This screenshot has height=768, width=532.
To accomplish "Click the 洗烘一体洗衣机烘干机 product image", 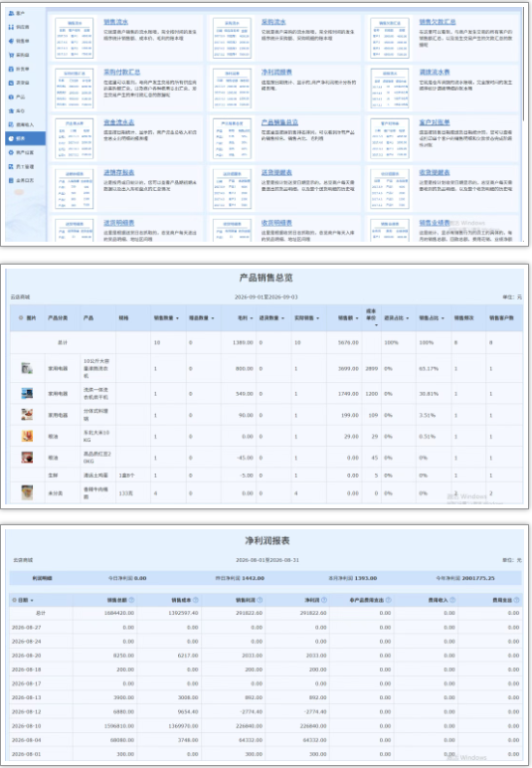I will [28, 393].
